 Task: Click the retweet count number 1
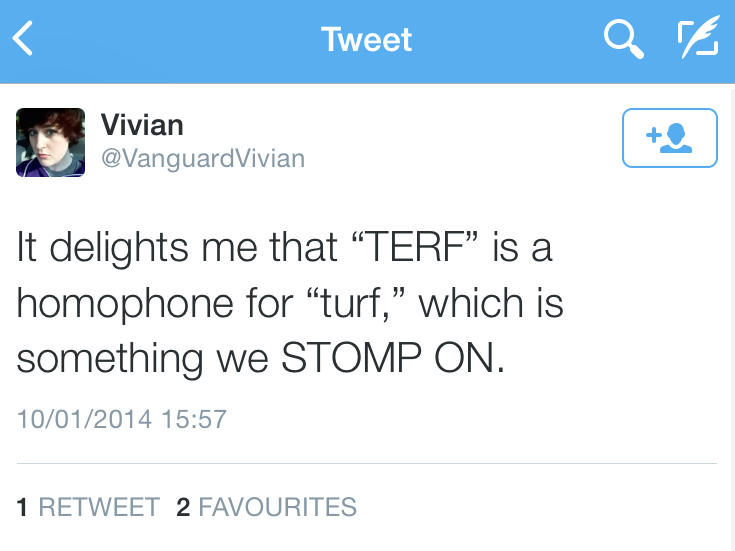22,507
